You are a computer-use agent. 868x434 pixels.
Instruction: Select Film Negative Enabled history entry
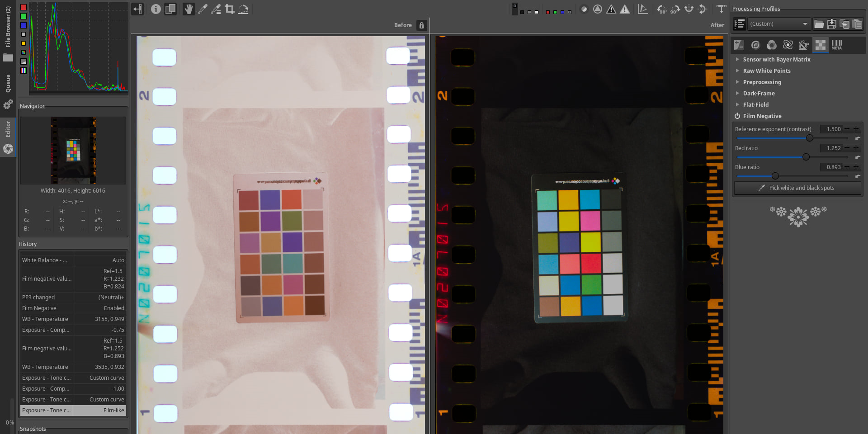click(x=73, y=308)
